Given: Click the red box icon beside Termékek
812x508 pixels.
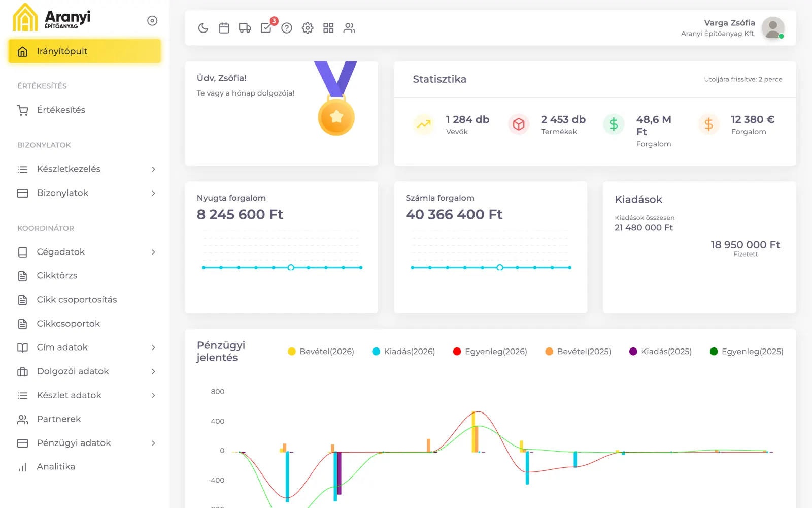Looking at the screenshot, I should [519, 124].
